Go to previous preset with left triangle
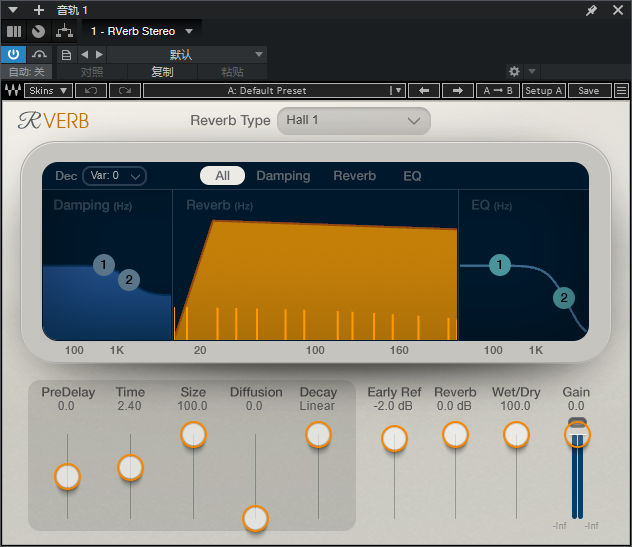This screenshot has height=547, width=632. 85,54
